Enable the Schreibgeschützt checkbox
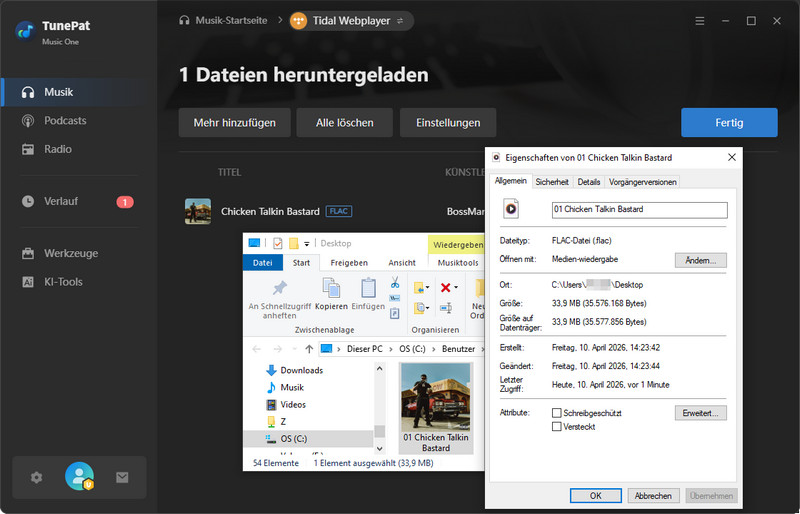Screen dimensions: 800x514 point(557,413)
